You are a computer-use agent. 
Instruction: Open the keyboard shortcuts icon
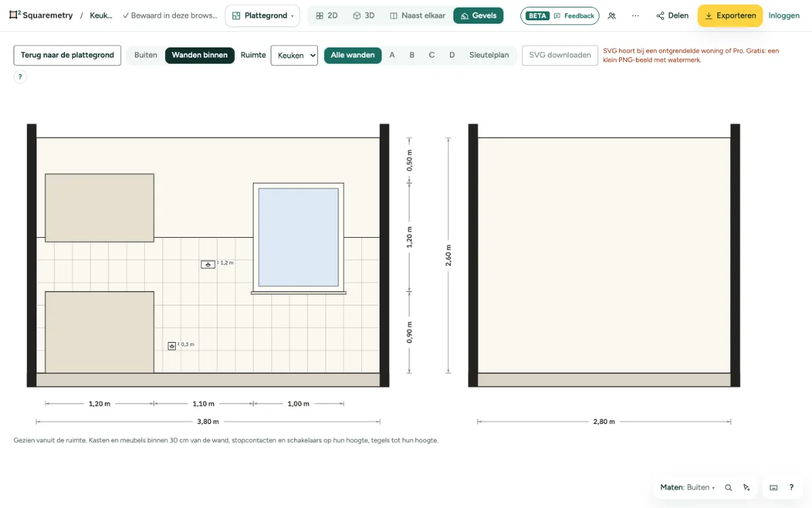773,487
